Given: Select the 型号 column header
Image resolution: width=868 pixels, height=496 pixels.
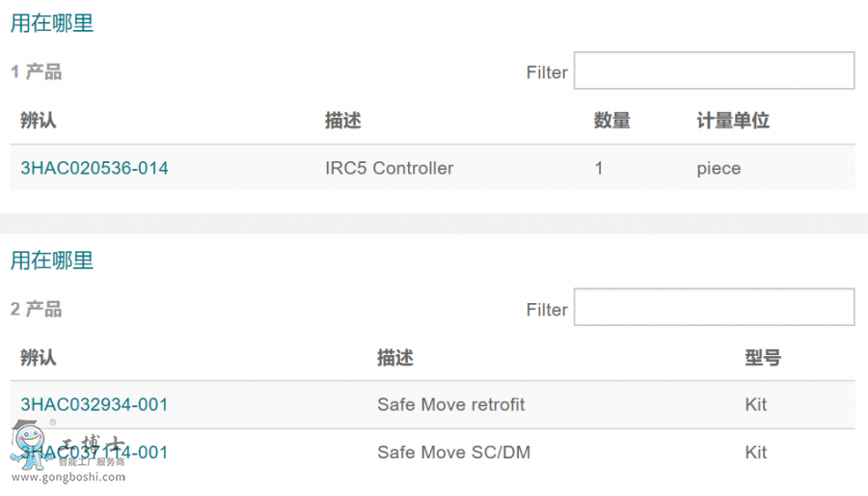Looking at the screenshot, I should click(x=763, y=358).
